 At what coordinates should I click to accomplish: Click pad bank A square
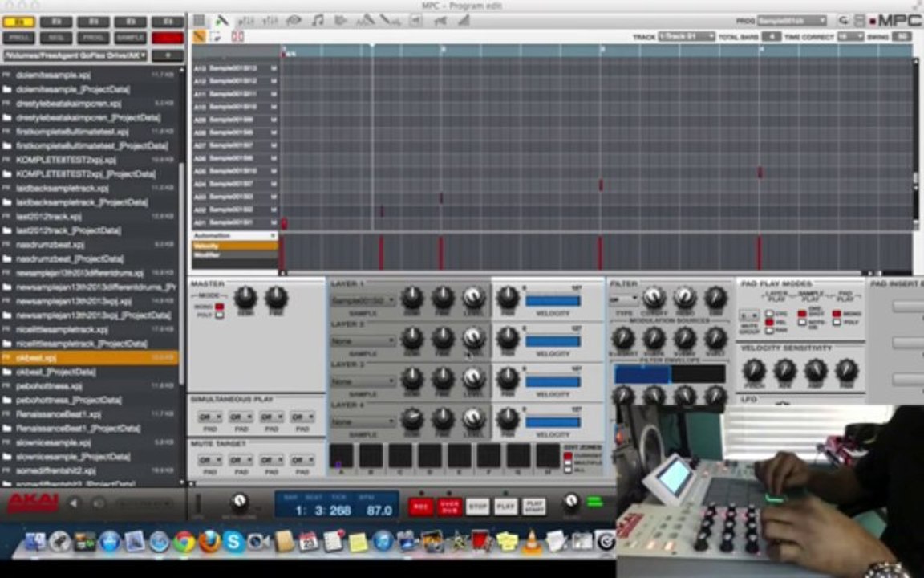(341, 455)
